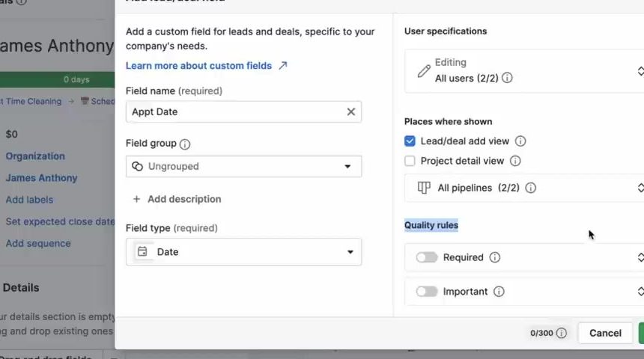Open Learn more about custom fields link
Screen dimensions: 644x359
(x=198, y=66)
